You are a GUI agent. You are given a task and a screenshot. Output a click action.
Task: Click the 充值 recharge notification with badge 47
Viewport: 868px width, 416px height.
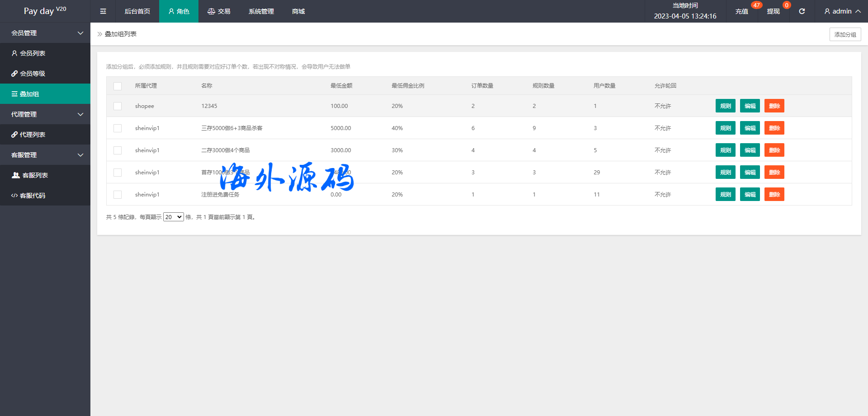coord(742,11)
